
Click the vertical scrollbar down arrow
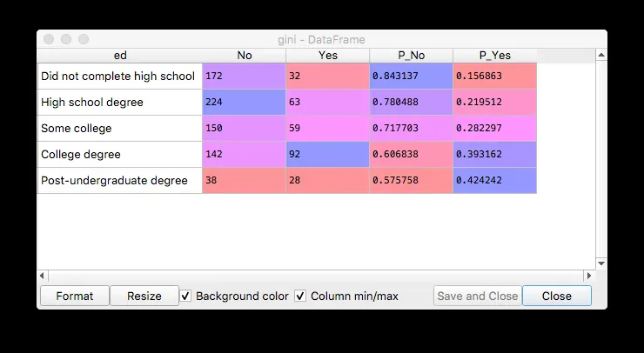[x=601, y=263]
